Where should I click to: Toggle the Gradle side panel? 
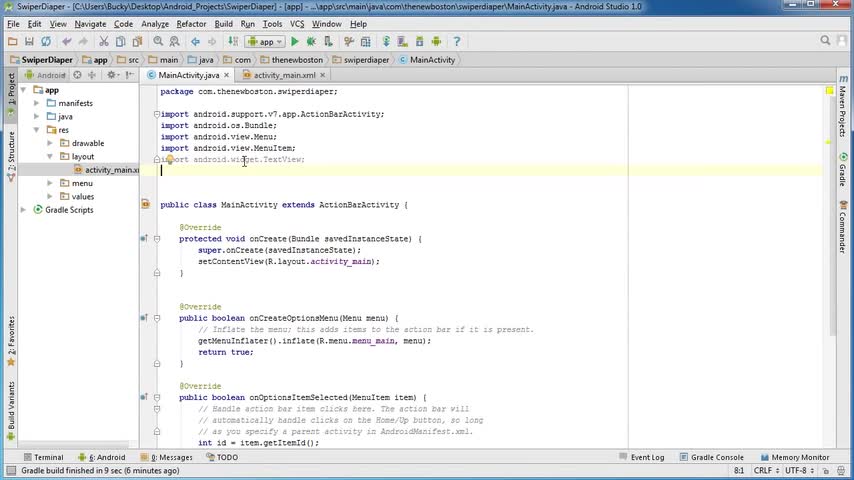843,169
